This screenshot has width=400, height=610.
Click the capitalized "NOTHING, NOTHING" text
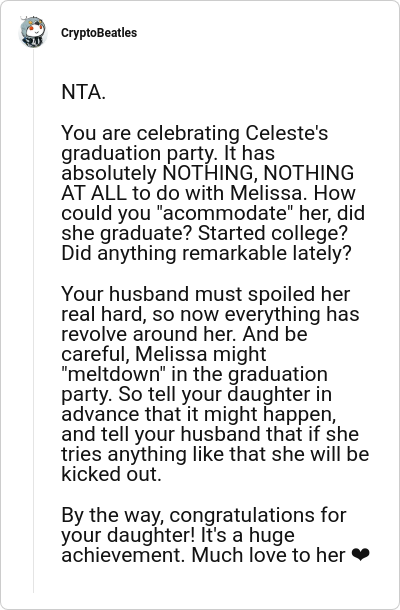tap(258, 173)
